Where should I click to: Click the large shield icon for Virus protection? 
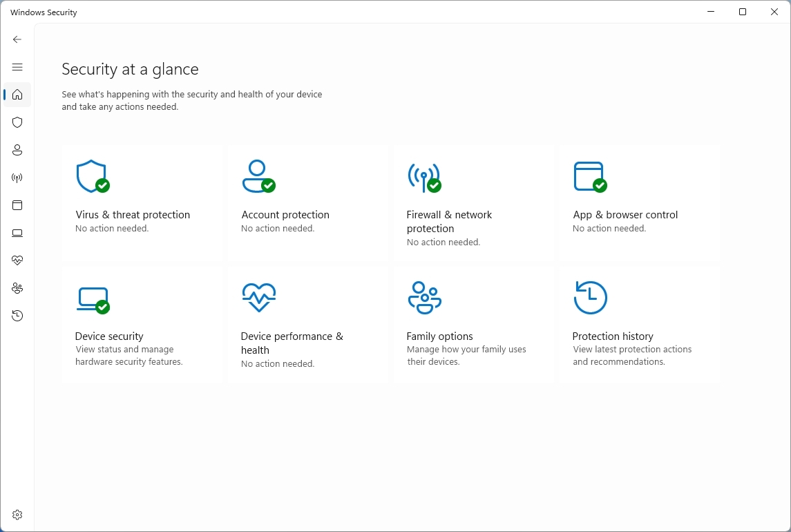click(93, 176)
